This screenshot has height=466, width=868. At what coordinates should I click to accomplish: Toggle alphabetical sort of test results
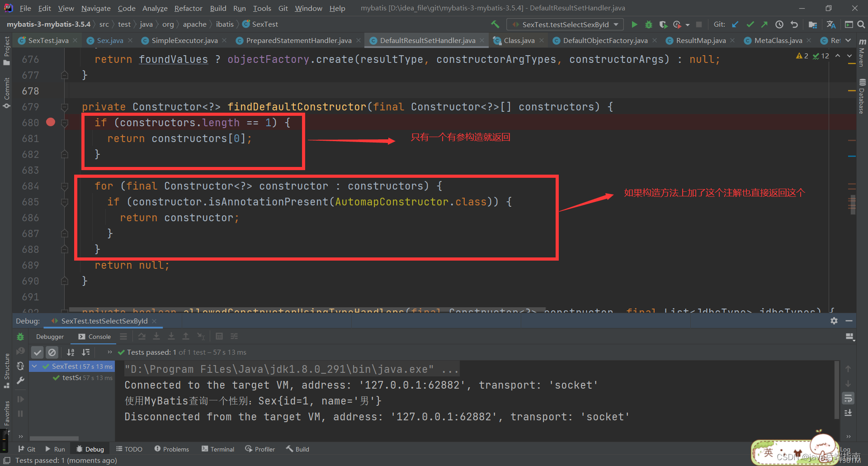[71, 352]
